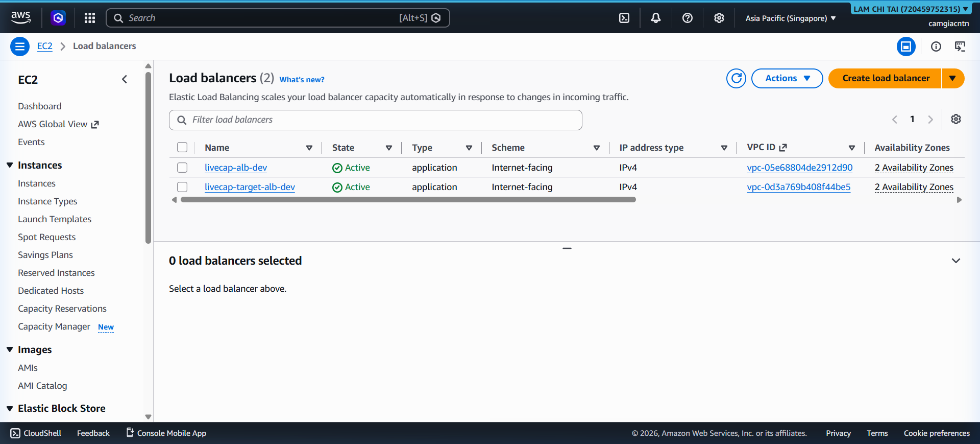
Task: Click the What's new? link
Action: pos(302,80)
